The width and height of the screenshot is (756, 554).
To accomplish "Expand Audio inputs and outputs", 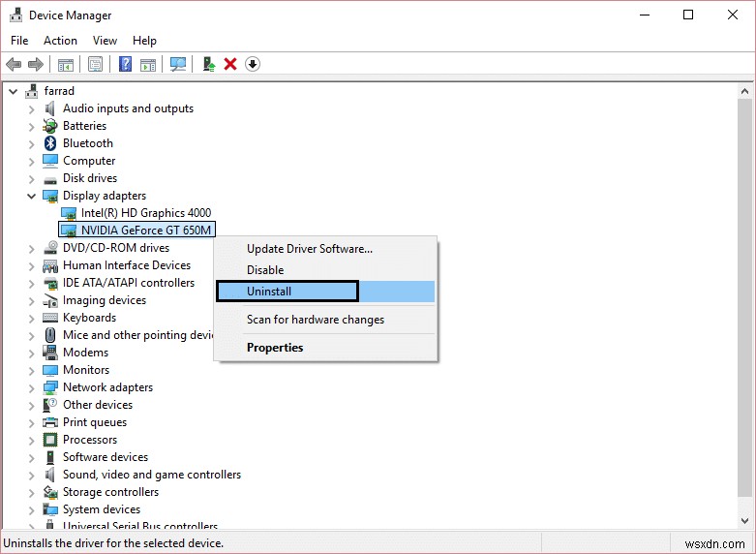I will [x=31, y=109].
